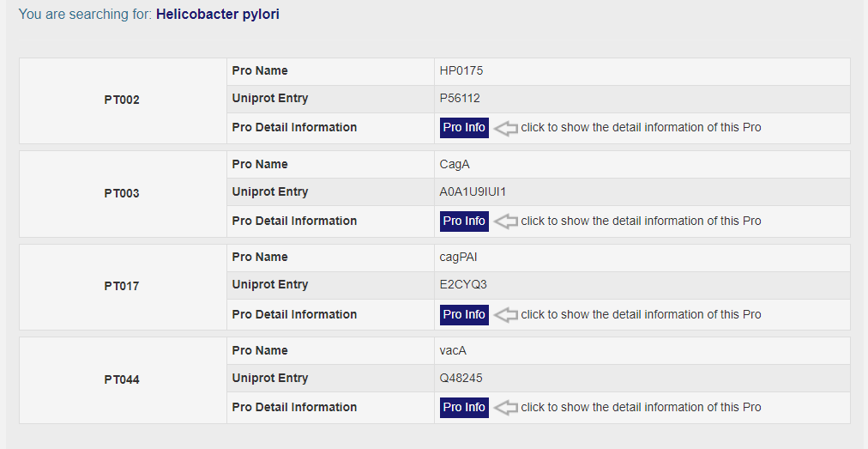The height and width of the screenshot is (449, 868).
Task: Click the Helicobacter pylori search term
Action: (x=218, y=15)
